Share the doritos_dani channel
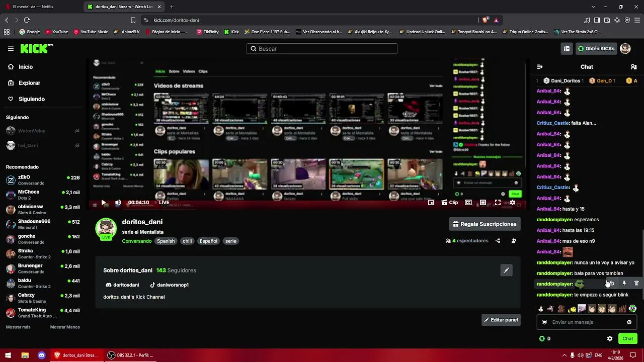The height and width of the screenshot is (362, 644). pyautogui.click(x=498, y=241)
